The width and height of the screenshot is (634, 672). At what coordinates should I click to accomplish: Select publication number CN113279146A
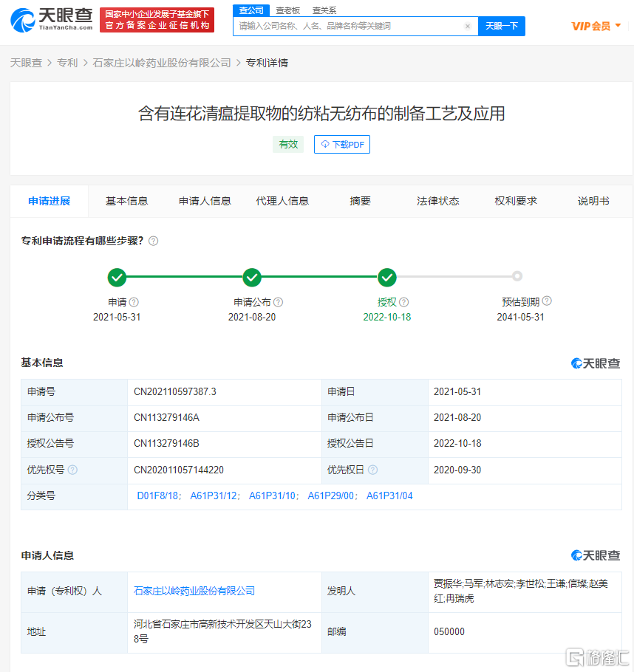166,417
